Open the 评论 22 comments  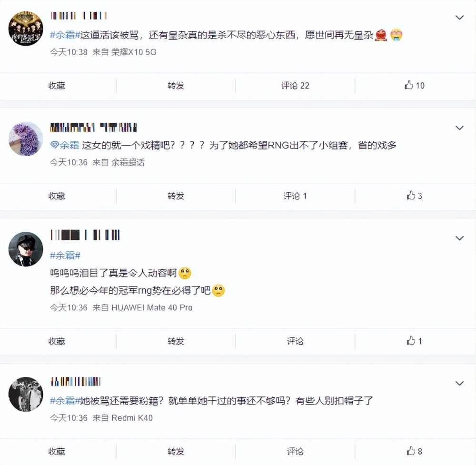295,86
